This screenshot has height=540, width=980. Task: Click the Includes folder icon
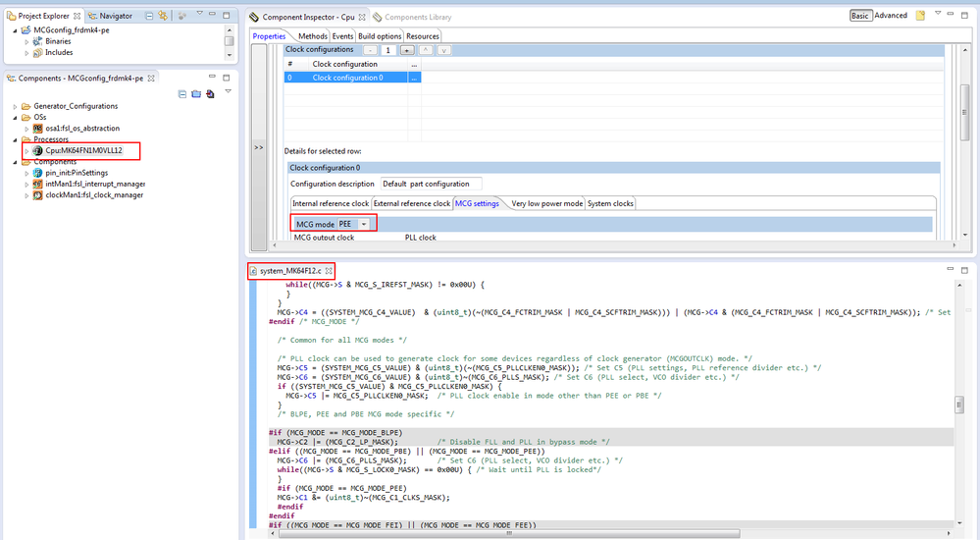coord(37,53)
